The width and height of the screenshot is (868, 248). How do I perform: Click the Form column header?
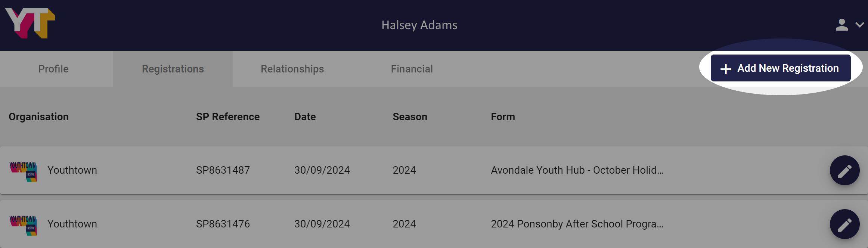point(503,117)
